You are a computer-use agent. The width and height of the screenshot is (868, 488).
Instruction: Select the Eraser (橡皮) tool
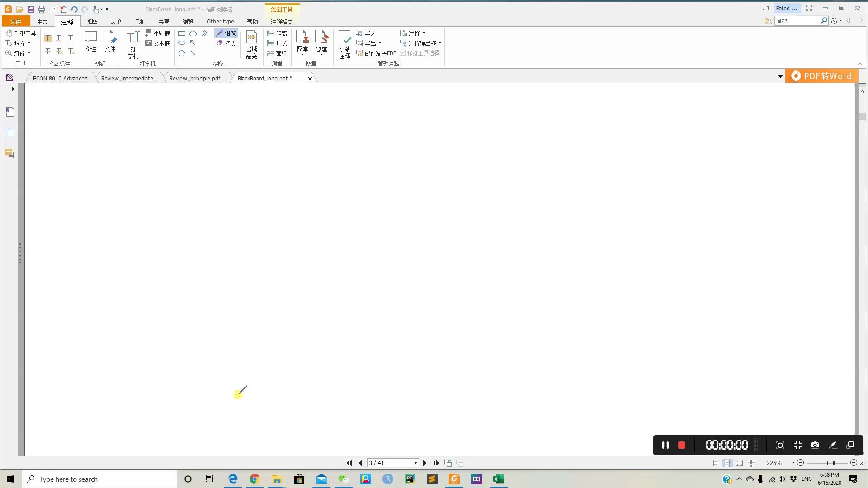click(226, 43)
